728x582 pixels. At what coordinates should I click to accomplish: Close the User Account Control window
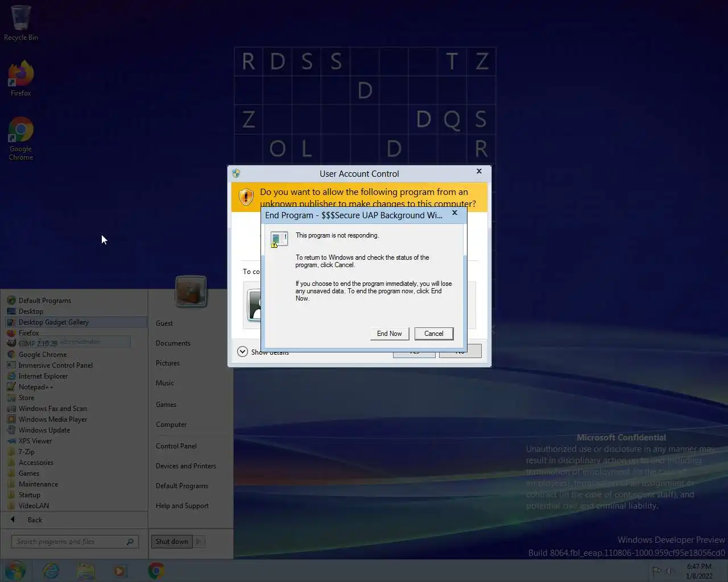(479, 171)
